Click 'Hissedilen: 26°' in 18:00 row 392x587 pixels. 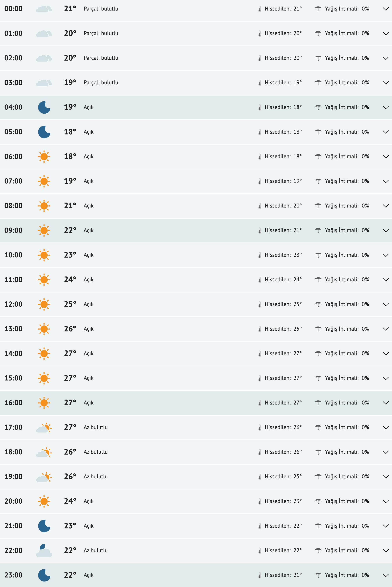283,452
